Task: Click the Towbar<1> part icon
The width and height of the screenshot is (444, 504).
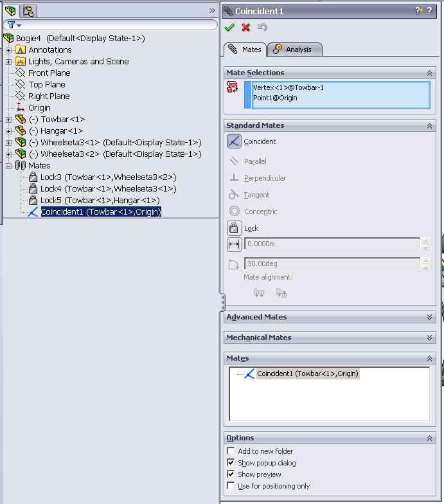Action: pyautogui.click(x=21, y=120)
